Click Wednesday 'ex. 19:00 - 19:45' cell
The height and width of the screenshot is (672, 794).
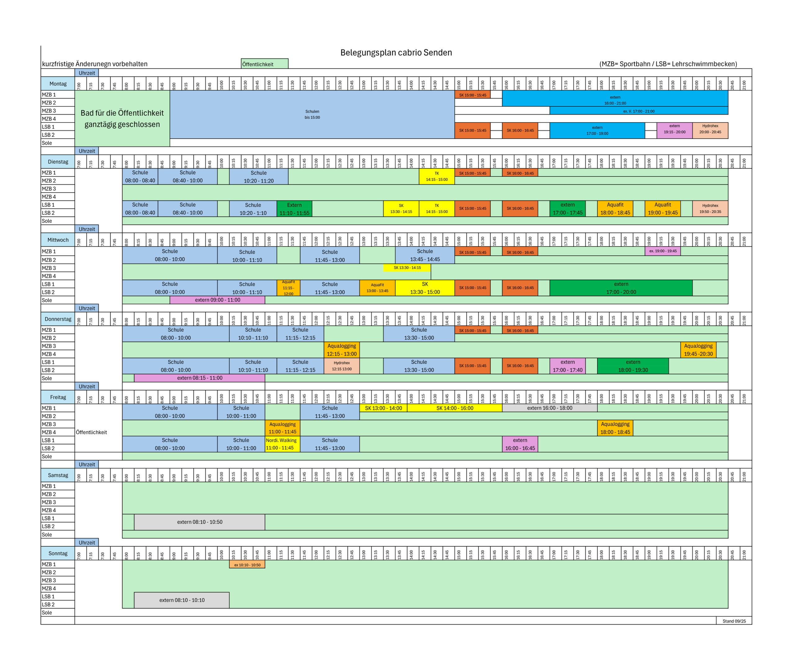[662, 251]
